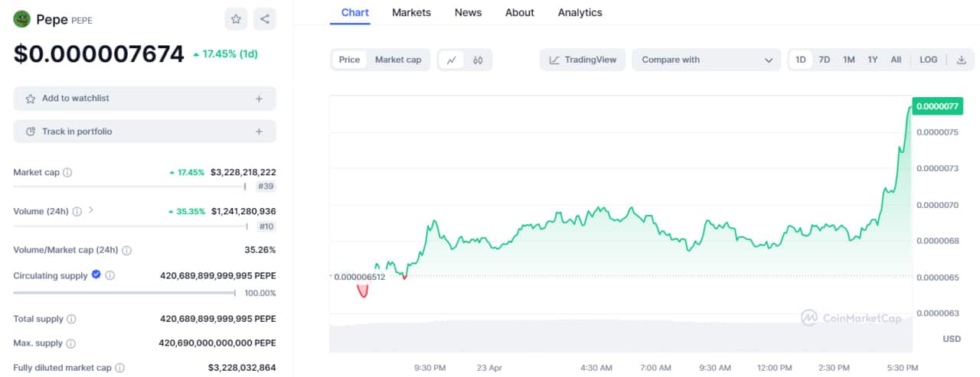Click the 35.26% volume/market cap value
Image resolution: width=980 pixels, height=377 pixels.
point(260,250)
